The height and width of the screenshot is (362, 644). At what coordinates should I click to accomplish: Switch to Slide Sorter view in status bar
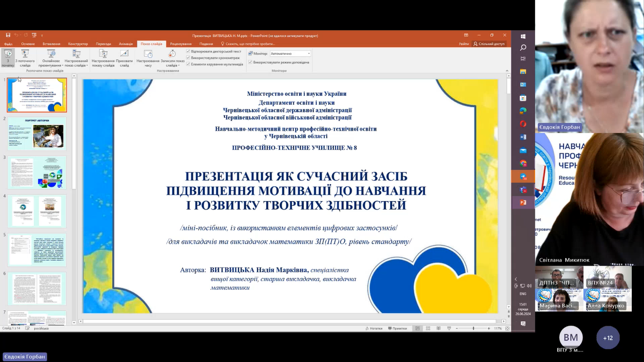(x=427, y=328)
